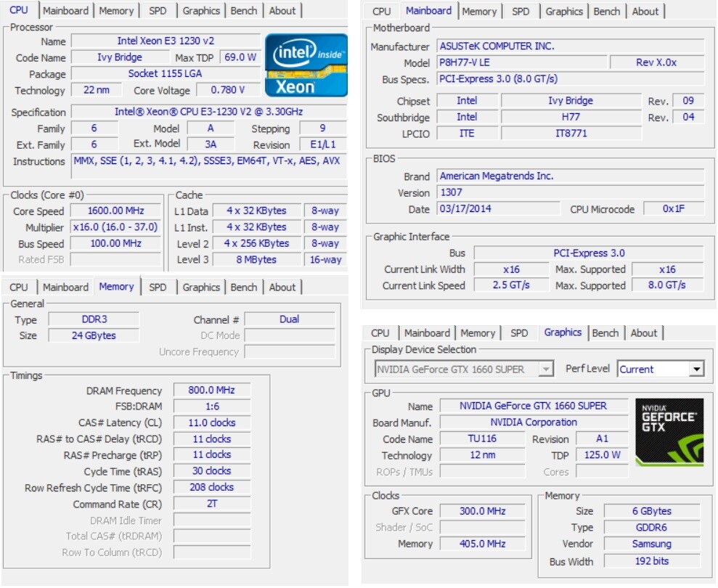This screenshot has width=718, height=588.
Task: Click Memory tab in Graphics window
Action: (478, 333)
